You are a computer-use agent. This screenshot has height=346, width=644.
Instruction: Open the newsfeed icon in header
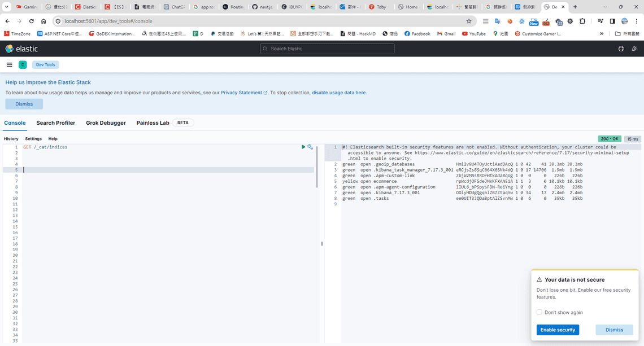click(x=634, y=49)
